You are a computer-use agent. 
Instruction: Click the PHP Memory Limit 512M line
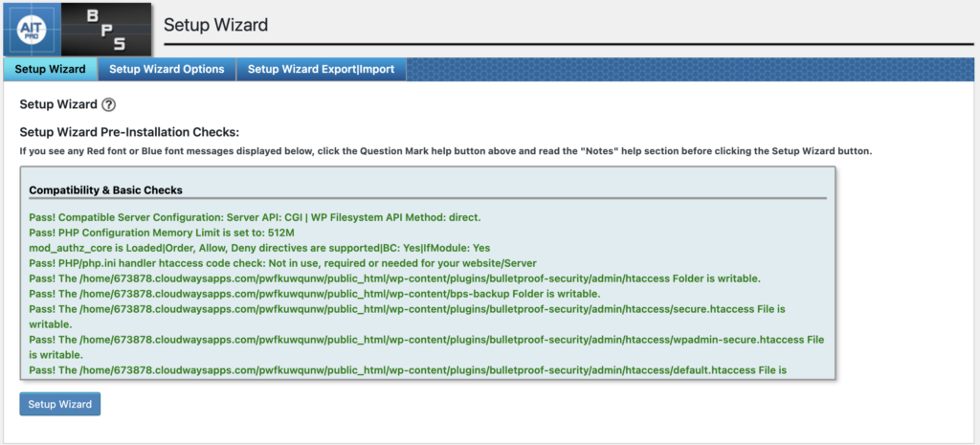pos(161,233)
